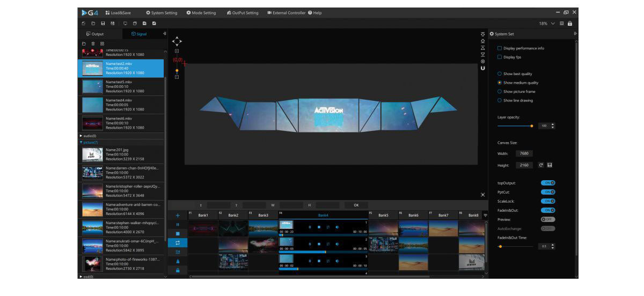
Task: Turn on the Preview toggle
Action: (x=547, y=219)
